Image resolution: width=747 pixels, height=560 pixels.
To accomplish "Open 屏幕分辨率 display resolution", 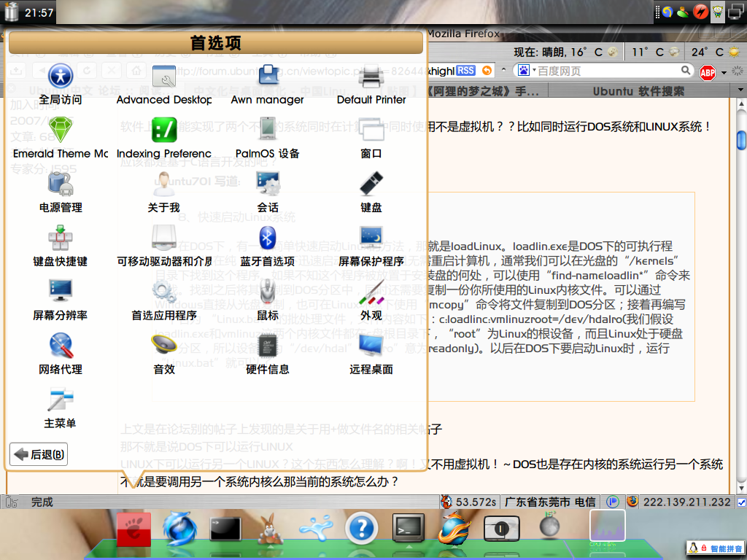I will pos(61,300).
